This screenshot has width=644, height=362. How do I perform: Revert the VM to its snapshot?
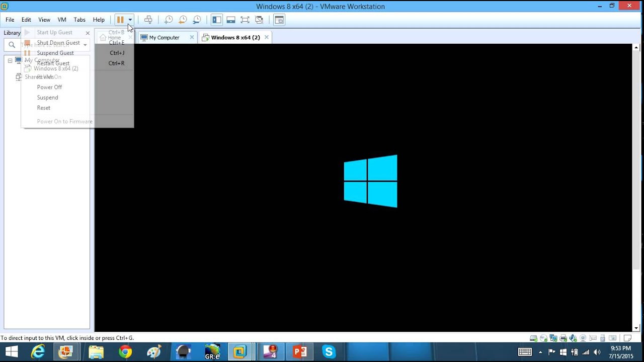(x=183, y=20)
